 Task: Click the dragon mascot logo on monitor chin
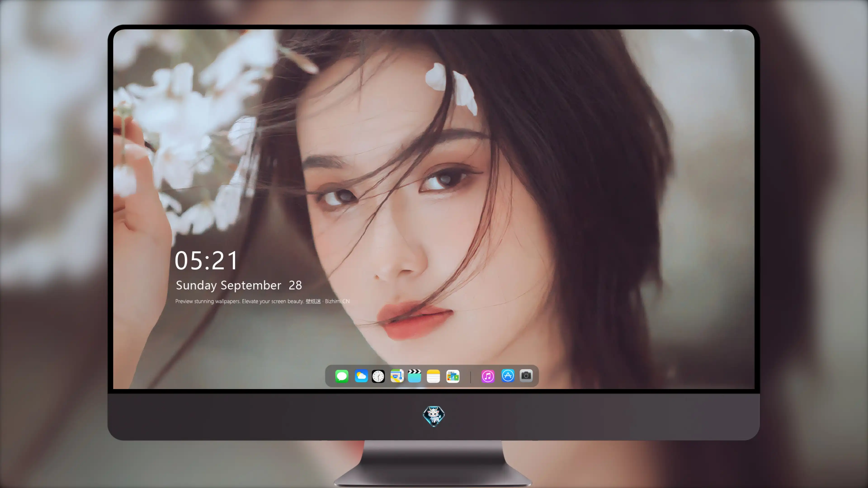[x=434, y=416]
